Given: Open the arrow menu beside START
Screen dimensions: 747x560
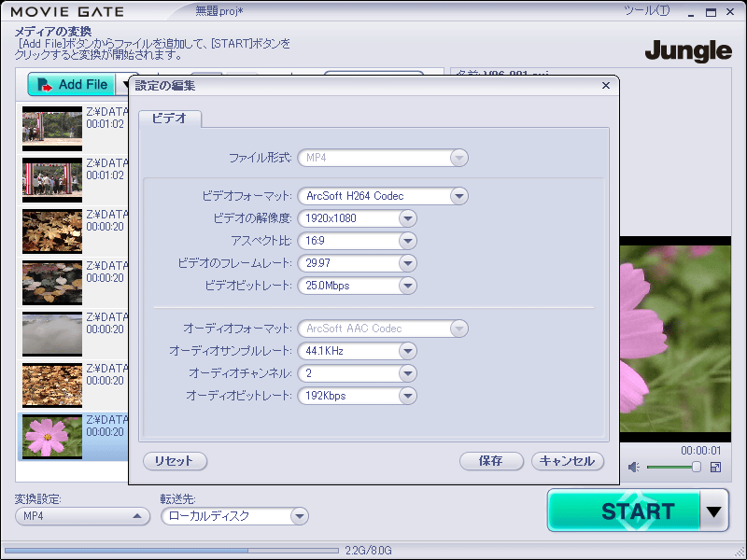Looking at the screenshot, I should 713,511.
